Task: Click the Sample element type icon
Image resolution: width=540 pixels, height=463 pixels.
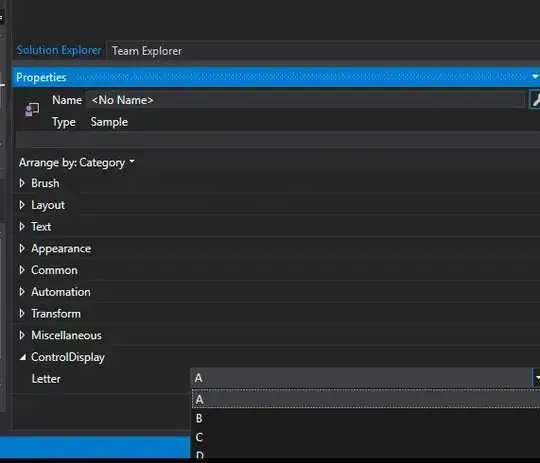Action: [32, 110]
